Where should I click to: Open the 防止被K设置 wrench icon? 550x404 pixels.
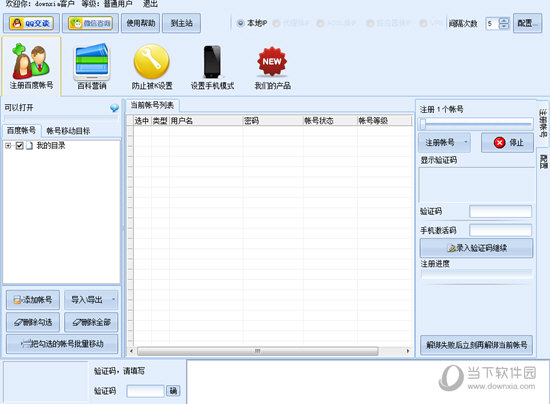click(x=152, y=61)
